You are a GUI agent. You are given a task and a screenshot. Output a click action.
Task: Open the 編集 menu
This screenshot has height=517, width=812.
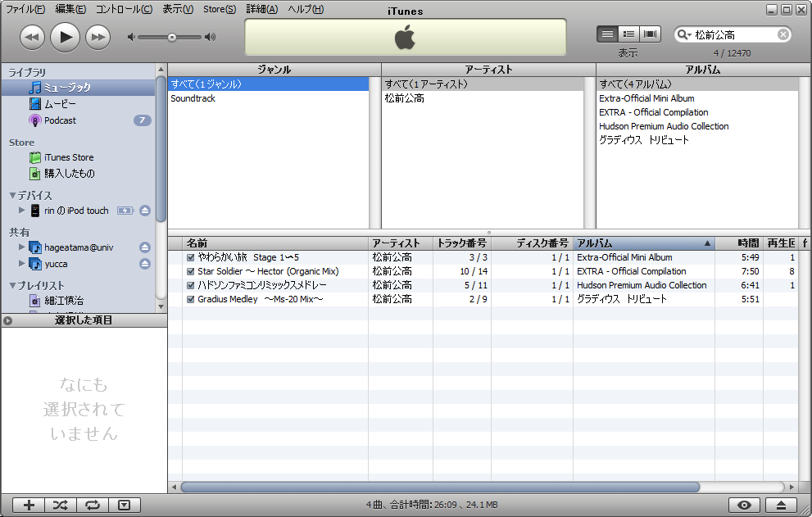(70, 9)
